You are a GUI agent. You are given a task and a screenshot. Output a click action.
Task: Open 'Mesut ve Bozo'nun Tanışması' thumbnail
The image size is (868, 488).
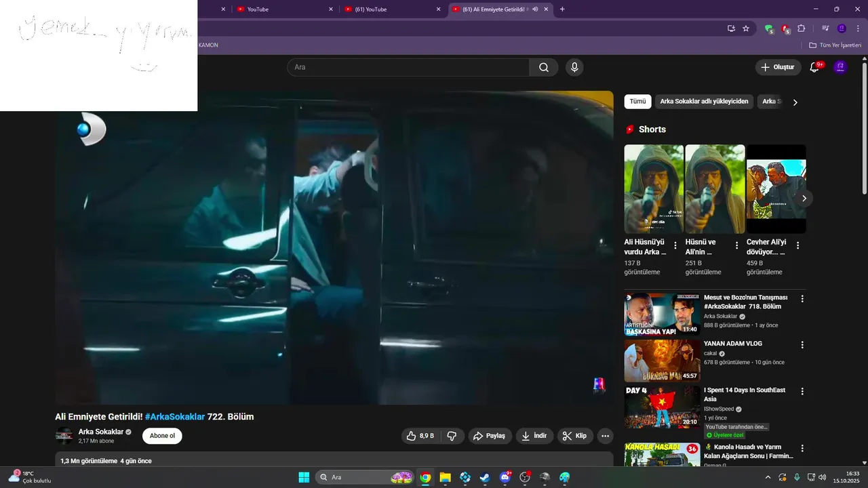pos(663,314)
